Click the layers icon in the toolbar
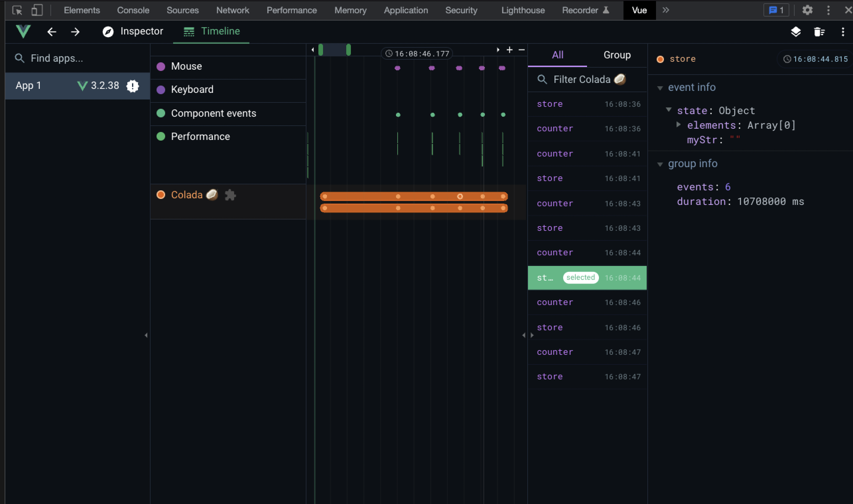This screenshot has width=853, height=504. [796, 32]
